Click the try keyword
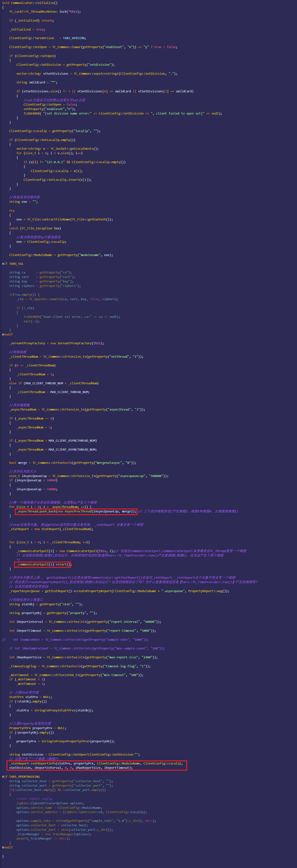 click(12, 211)
